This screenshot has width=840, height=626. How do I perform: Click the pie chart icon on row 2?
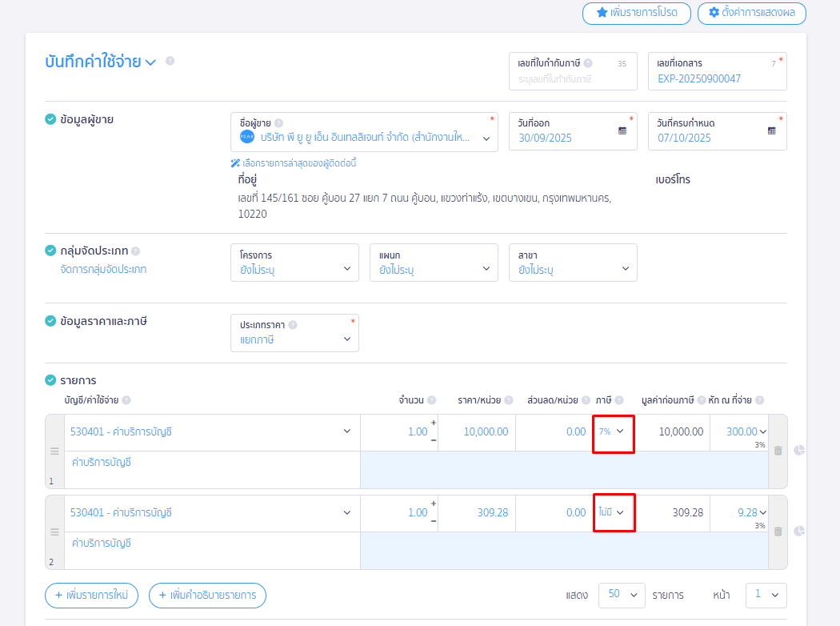[798, 531]
